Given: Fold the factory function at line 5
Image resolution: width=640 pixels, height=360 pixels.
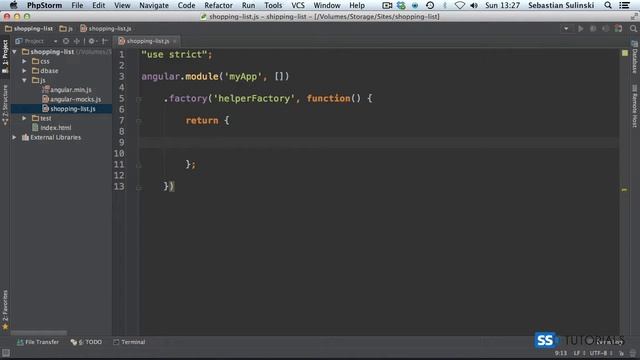Looking at the screenshot, I should tap(139, 99).
